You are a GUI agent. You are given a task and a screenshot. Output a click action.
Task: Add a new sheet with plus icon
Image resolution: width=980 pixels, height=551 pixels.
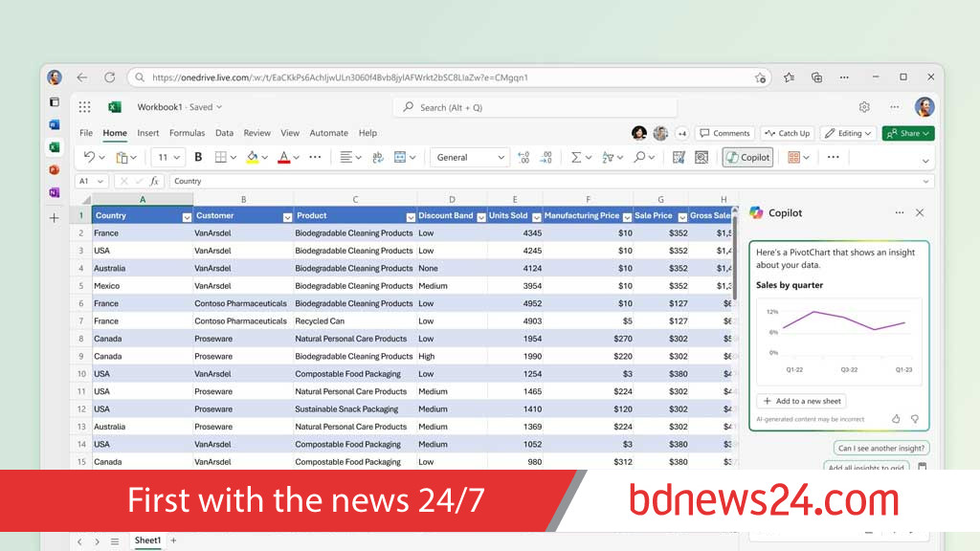point(174,540)
